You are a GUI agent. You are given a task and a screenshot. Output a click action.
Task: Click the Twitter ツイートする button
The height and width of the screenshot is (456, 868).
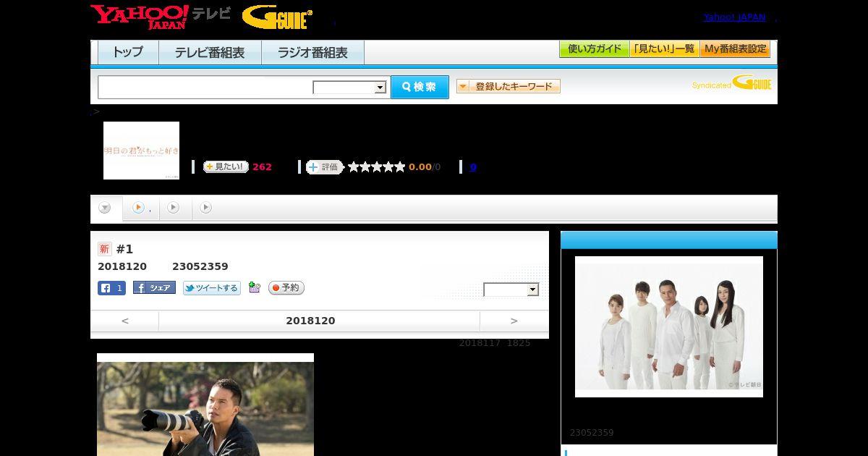click(211, 288)
